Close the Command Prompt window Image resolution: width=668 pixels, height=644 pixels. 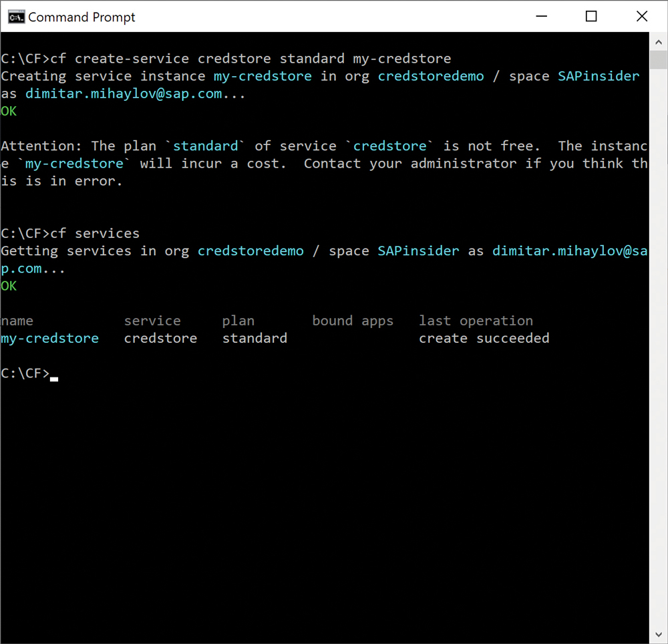coord(642,17)
